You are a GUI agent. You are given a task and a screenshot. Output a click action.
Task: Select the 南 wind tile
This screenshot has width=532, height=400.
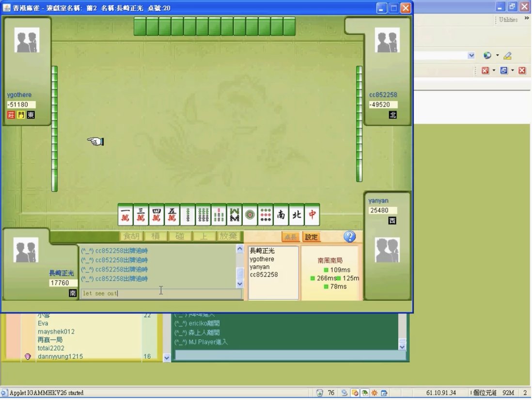coord(282,215)
